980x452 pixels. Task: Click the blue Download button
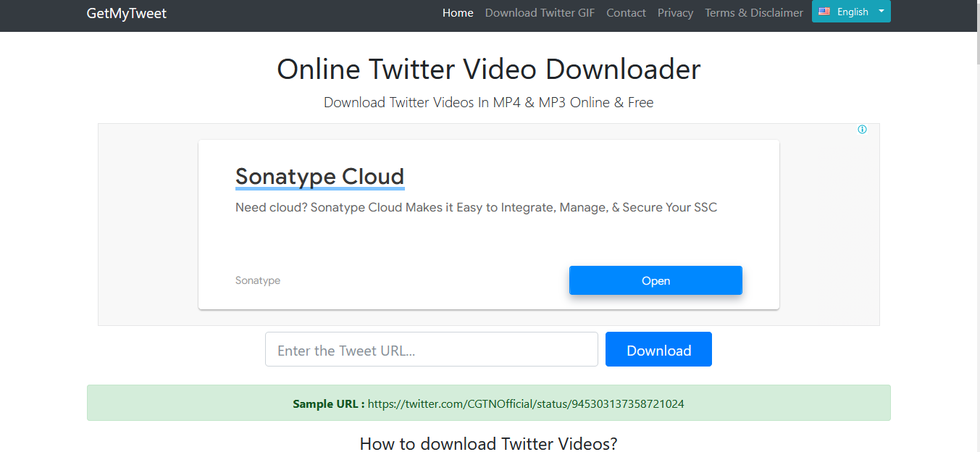658,349
